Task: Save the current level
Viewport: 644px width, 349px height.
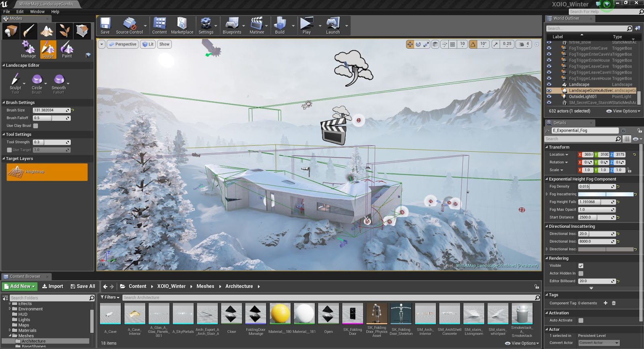Action: click(105, 26)
